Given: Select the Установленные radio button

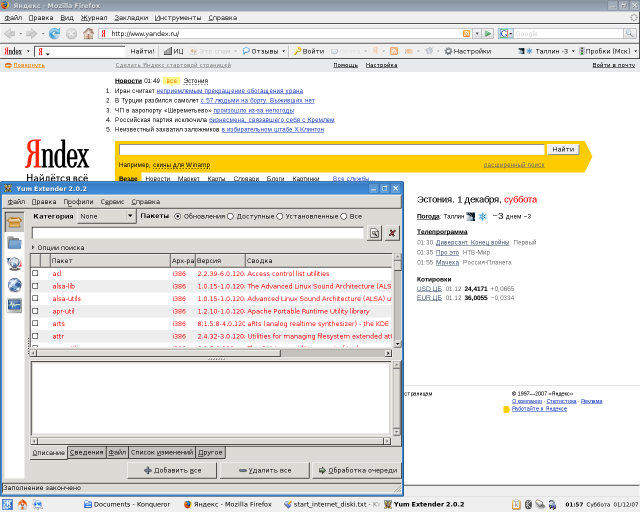Looking at the screenshot, I should click(x=279, y=216).
